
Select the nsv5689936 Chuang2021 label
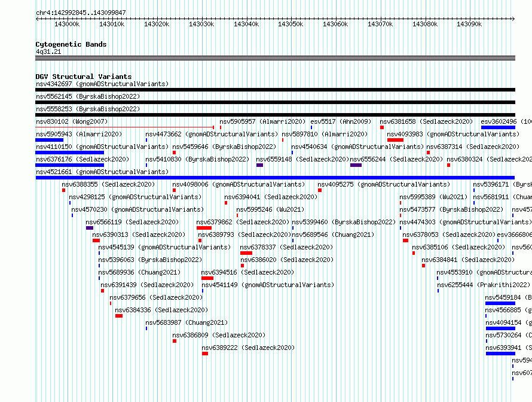(x=139, y=272)
